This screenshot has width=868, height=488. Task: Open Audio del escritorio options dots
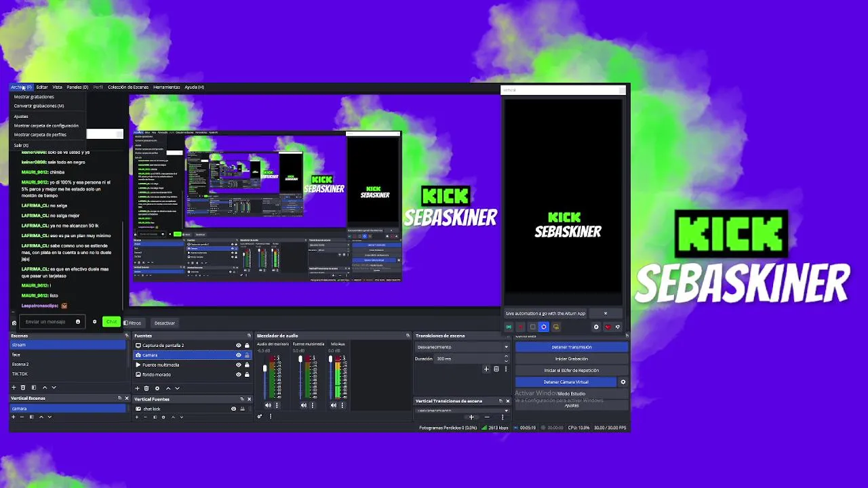click(x=277, y=405)
